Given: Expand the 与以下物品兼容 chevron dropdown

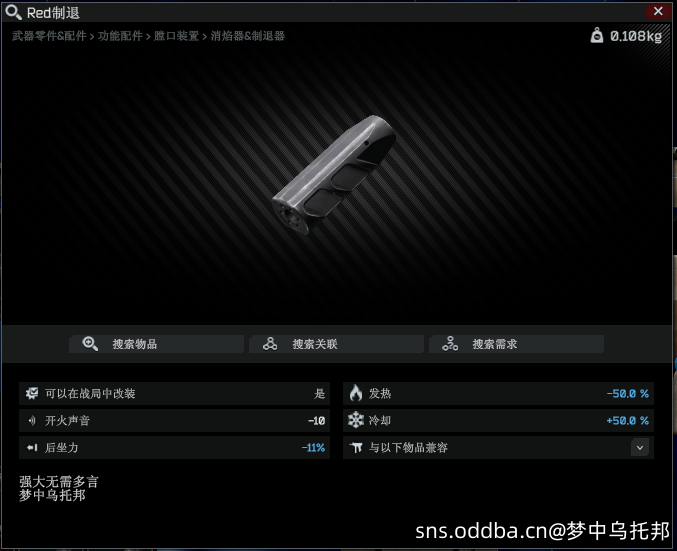Looking at the screenshot, I should point(640,448).
